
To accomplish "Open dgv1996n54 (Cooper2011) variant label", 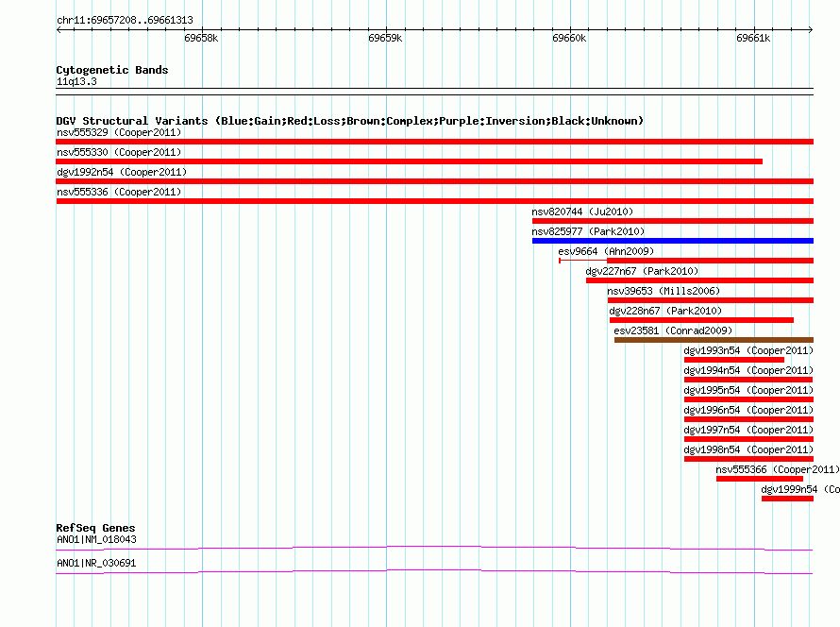I will click(748, 410).
